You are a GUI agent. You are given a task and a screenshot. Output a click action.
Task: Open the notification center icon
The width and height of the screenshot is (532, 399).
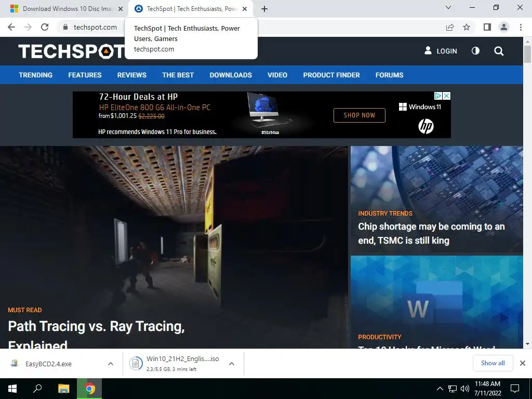515,389
